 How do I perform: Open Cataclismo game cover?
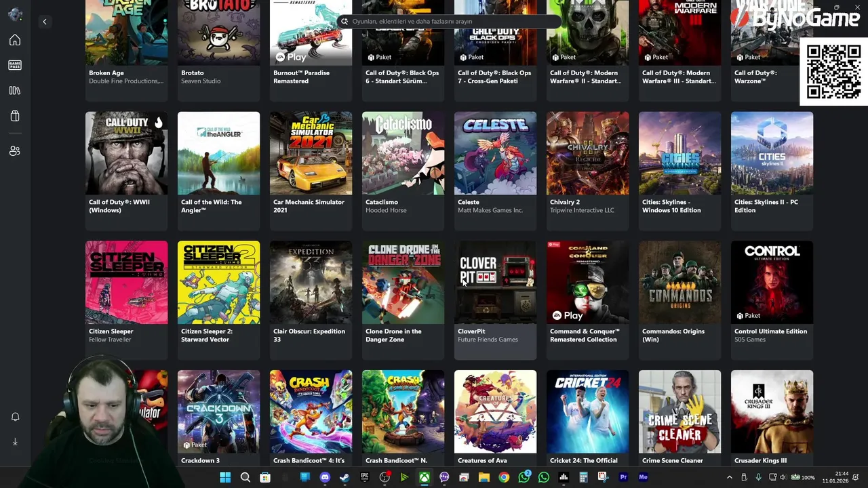click(x=403, y=153)
